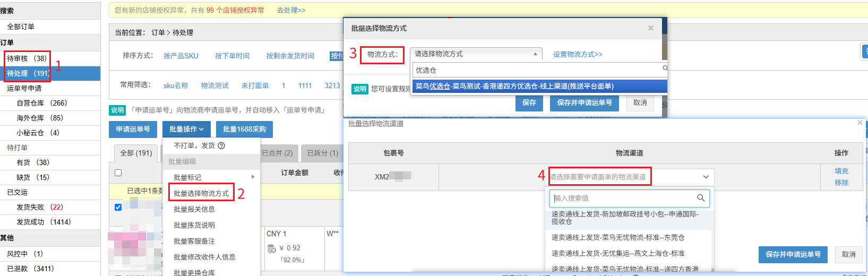The image size is (868, 276).
Task: Apply the 3213 quick filter
Action: tap(332, 85)
